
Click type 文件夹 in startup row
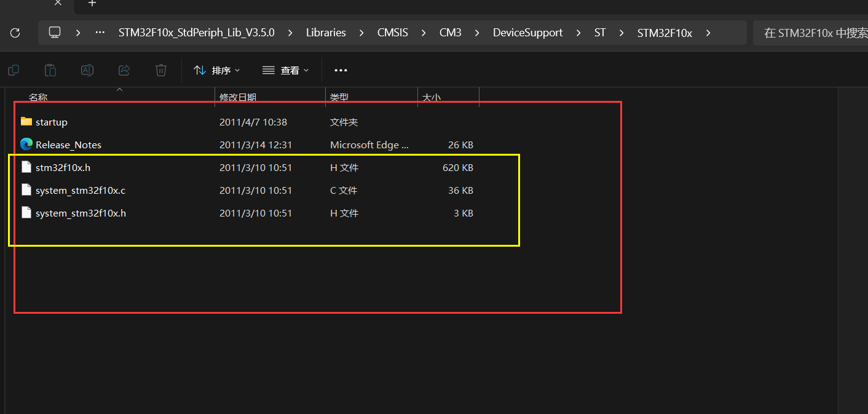(344, 122)
